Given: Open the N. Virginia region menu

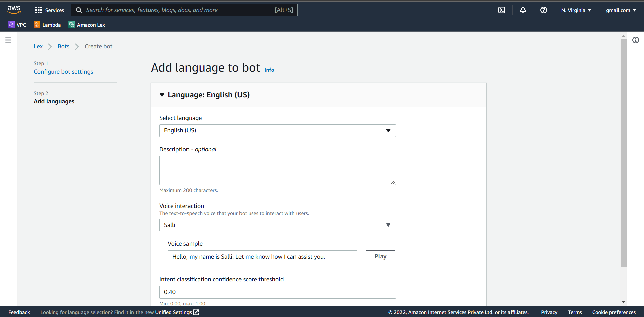Looking at the screenshot, I should point(575,10).
